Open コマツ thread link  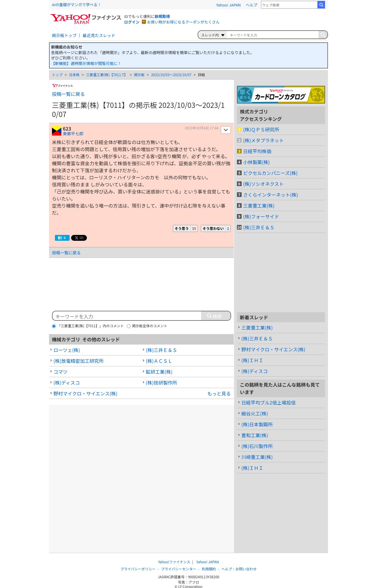[x=60, y=372]
